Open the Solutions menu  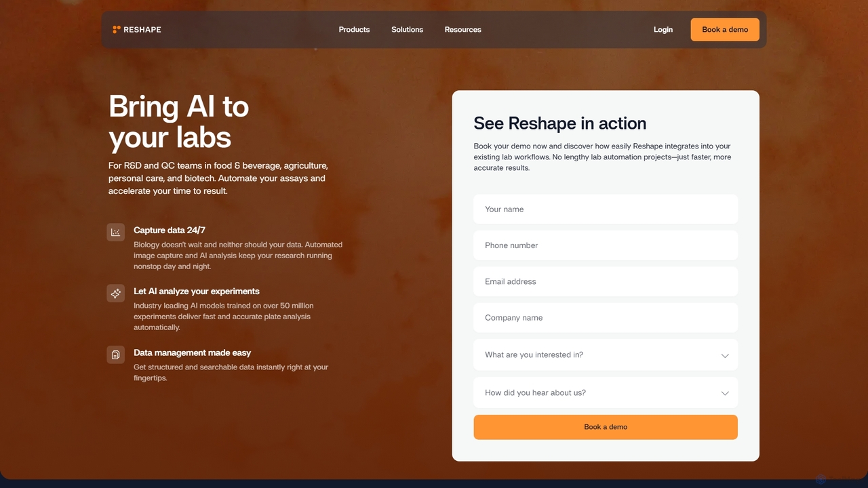tap(407, 30)
